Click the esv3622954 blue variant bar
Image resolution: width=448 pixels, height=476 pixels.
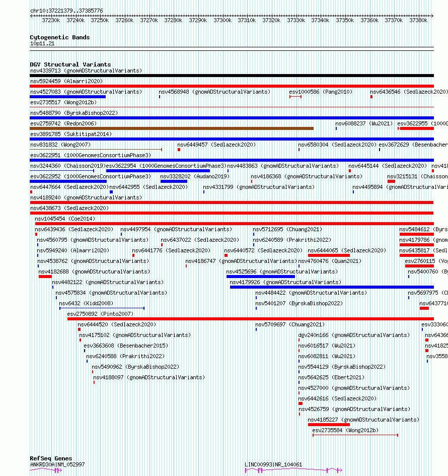(158, 171)
